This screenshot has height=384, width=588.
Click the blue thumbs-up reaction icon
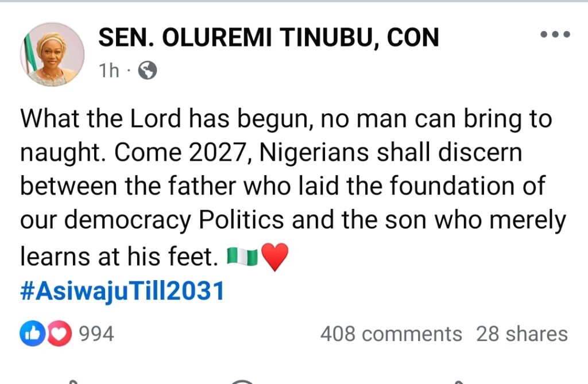[33, 334]
